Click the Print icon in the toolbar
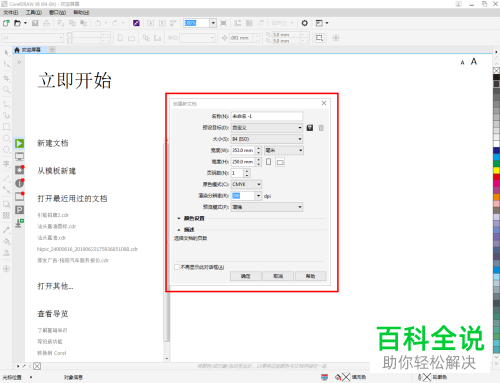This screenshot has height=383, width=500. pos(46,23)
